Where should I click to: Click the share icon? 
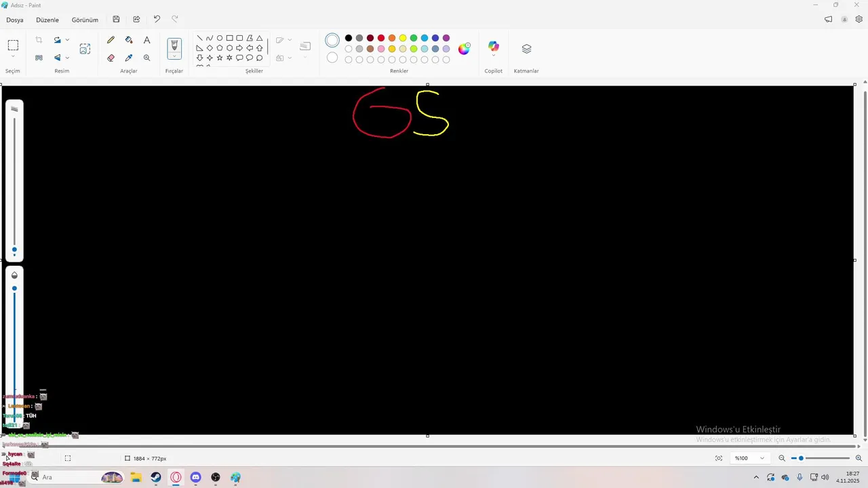click(136, 20)
